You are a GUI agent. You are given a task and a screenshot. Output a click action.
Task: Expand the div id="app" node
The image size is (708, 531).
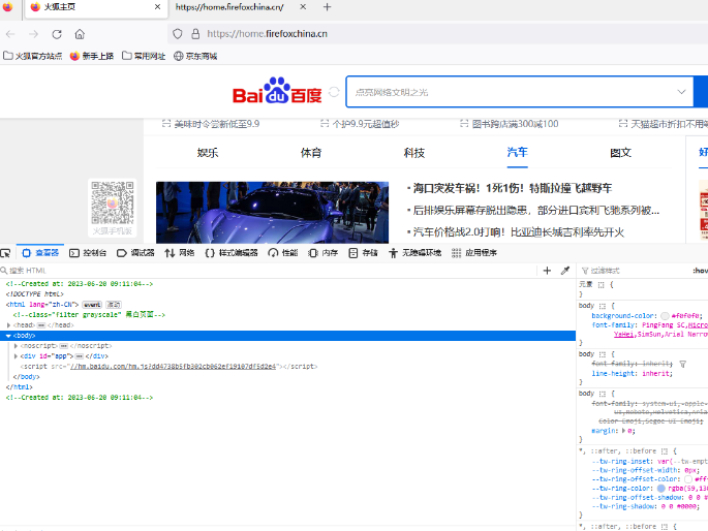16,356
